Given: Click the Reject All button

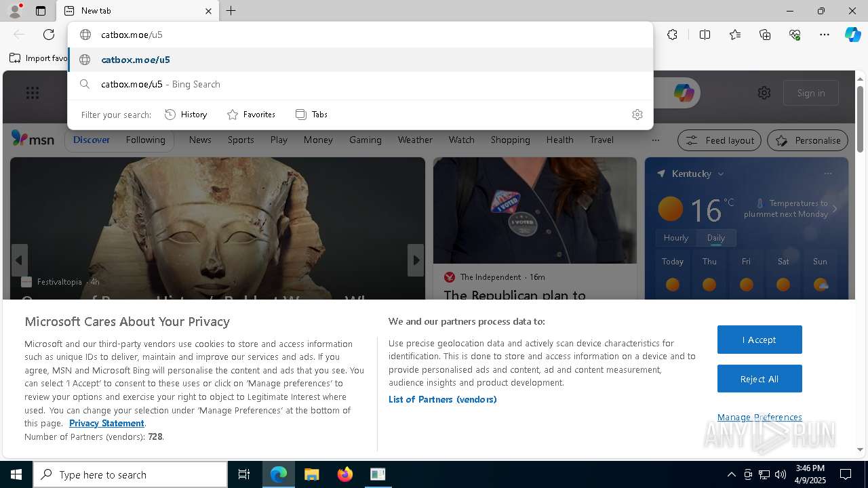Looking at the screenshot, I should (759, 379).
